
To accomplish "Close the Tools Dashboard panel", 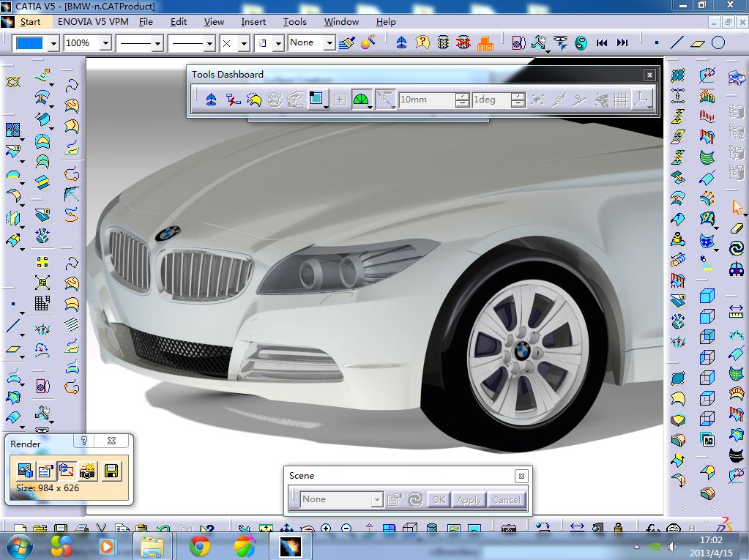I will (x=649, y=75).
